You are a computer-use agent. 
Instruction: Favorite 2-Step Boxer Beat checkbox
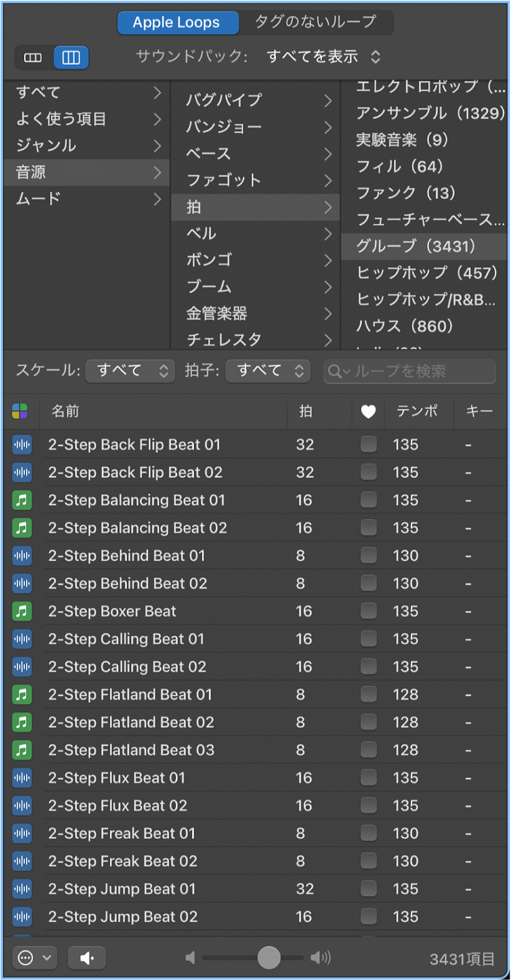[369, 611]
